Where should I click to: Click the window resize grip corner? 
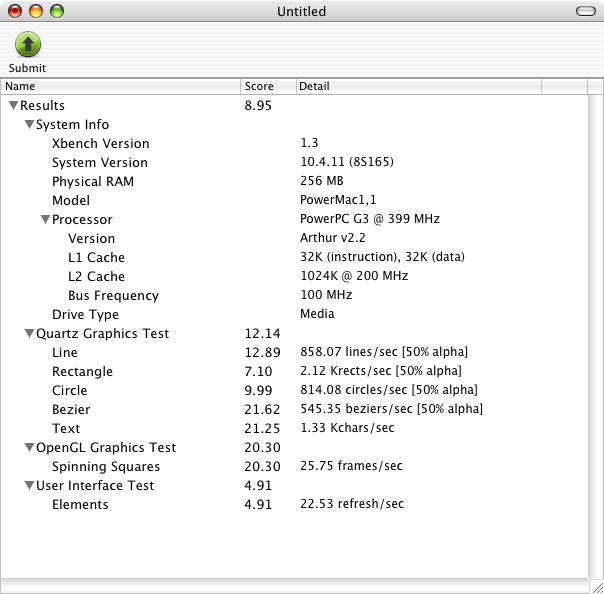click(595, 585)
